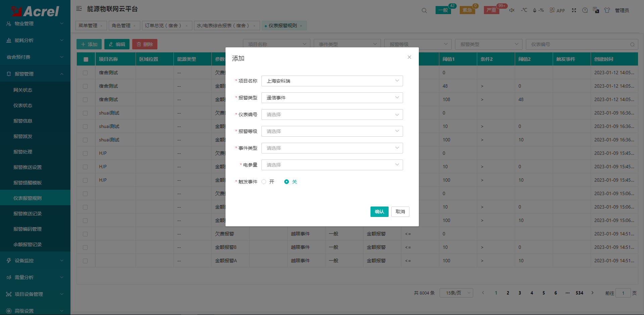Go to page 3
Viewport: 644px width, 315px height.
coord(520,293)
